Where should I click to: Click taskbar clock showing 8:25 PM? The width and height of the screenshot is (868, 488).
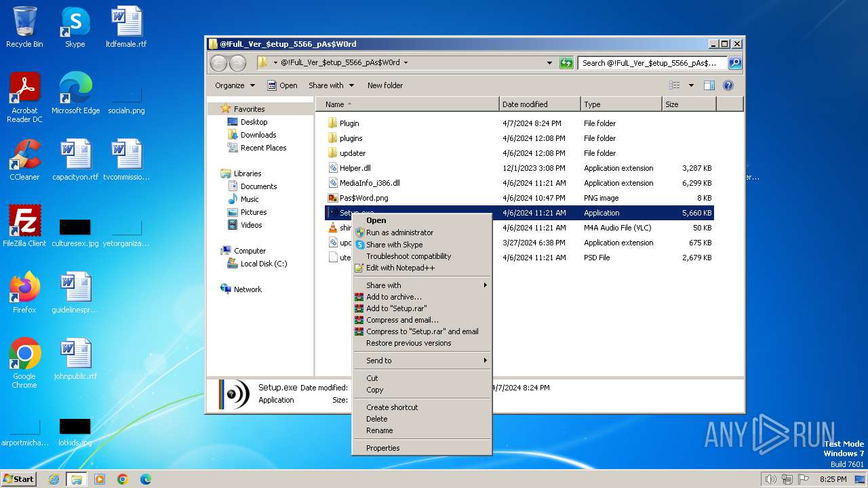[833, 479]
